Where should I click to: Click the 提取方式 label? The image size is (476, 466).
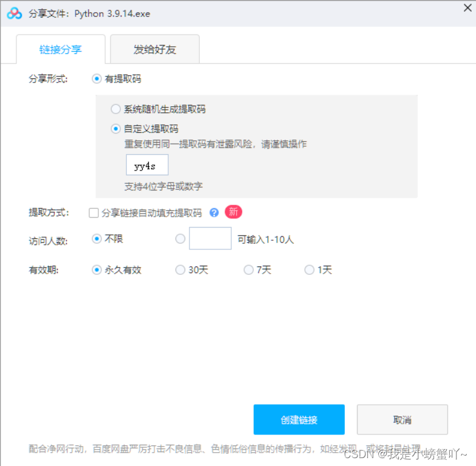[x=49, y=212]
